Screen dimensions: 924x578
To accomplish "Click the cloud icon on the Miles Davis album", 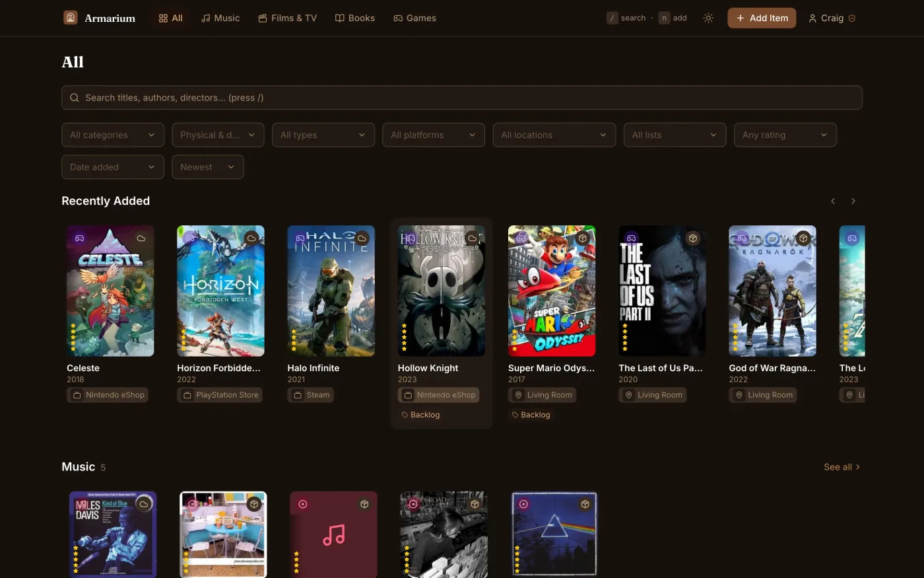I will pyautogui.click(x=143, y=504).
